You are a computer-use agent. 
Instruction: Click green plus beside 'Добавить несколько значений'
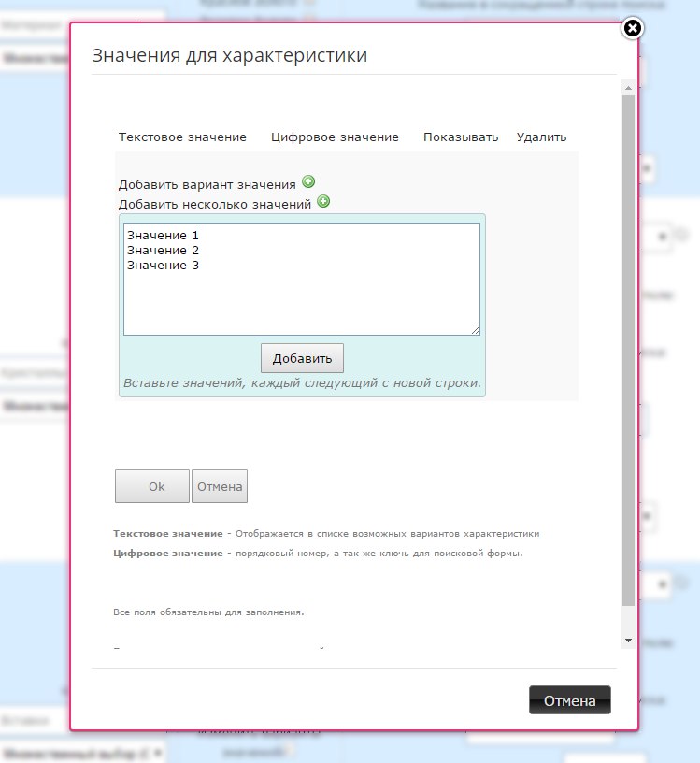click(x=323, y=201)
